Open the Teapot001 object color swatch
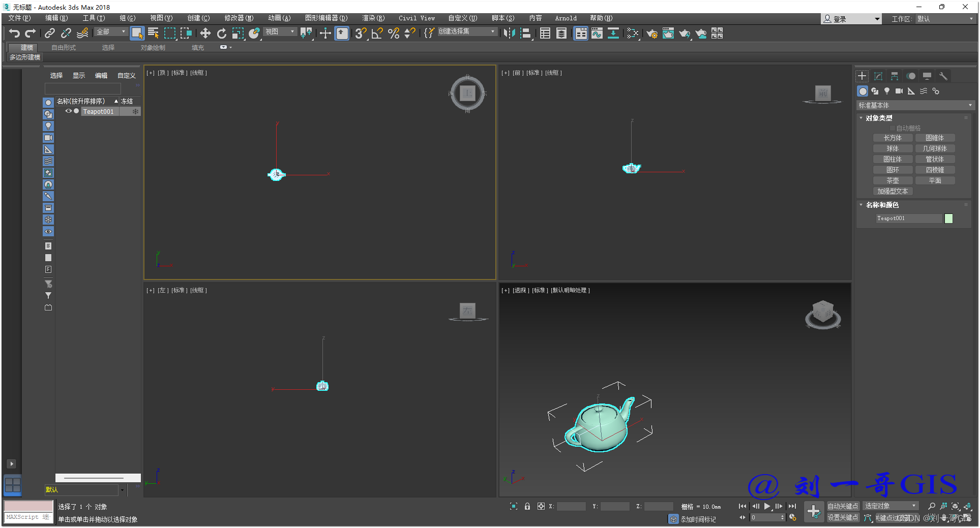The width and height of the screenshot is (980, 528). (x=948, y=218)
